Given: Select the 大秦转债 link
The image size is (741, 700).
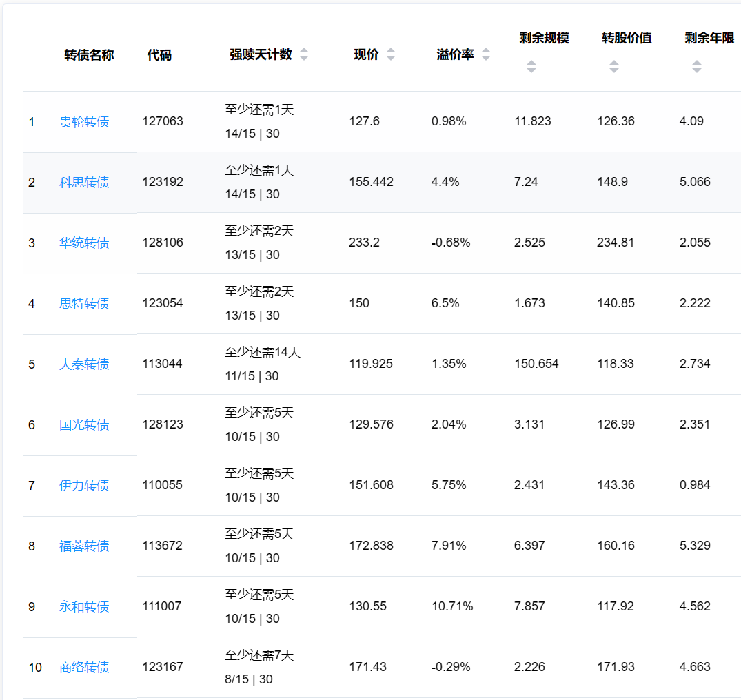Looking at the screenshot, I should (x=84, y=364).
